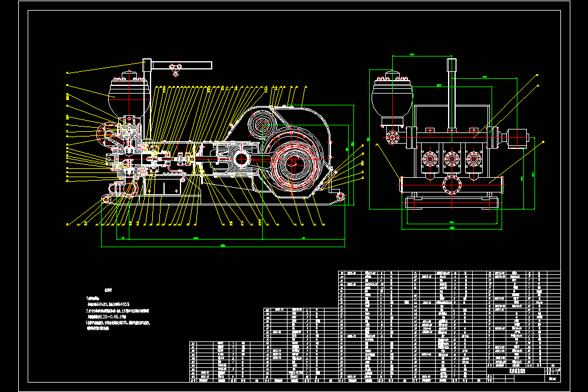
Task: Click the cylindrical fitting at the right end of the end view
Action: [x=517, y=138]
